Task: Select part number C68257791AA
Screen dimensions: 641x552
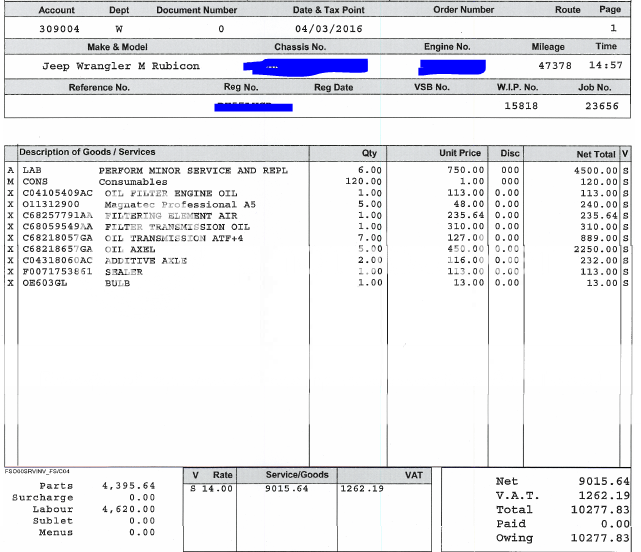Action: tap(58, 215)
